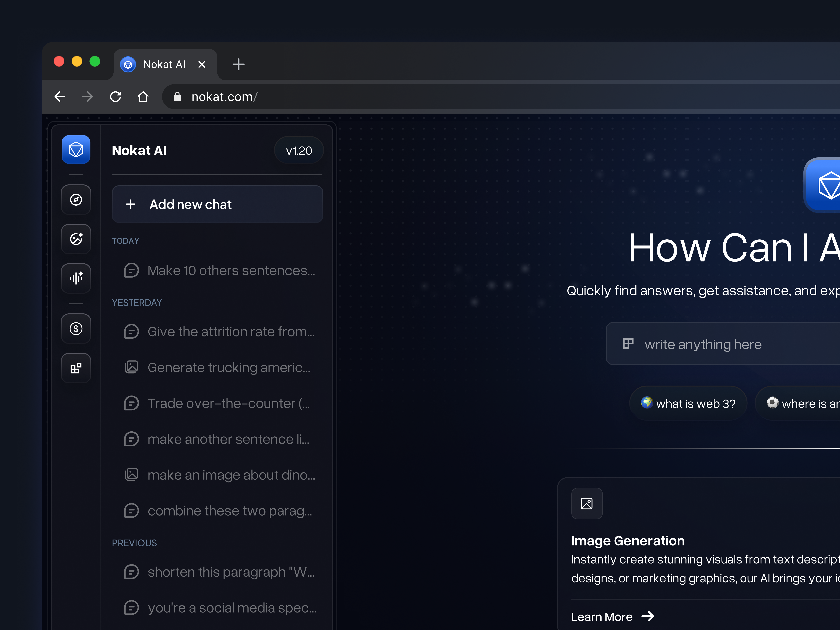Image resolution: width=840 pixels, height=630 pixels.
Task: Click the chat bubble icon next to 'Make 10 others sentences'
Action: tap(131, 270)
